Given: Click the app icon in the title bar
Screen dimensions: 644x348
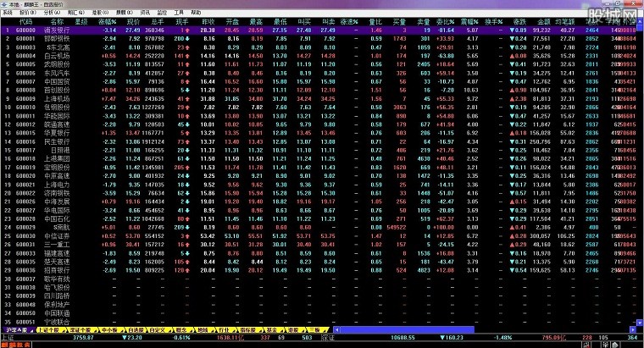Looking at the screenshot, I should [x=4, y=4].
